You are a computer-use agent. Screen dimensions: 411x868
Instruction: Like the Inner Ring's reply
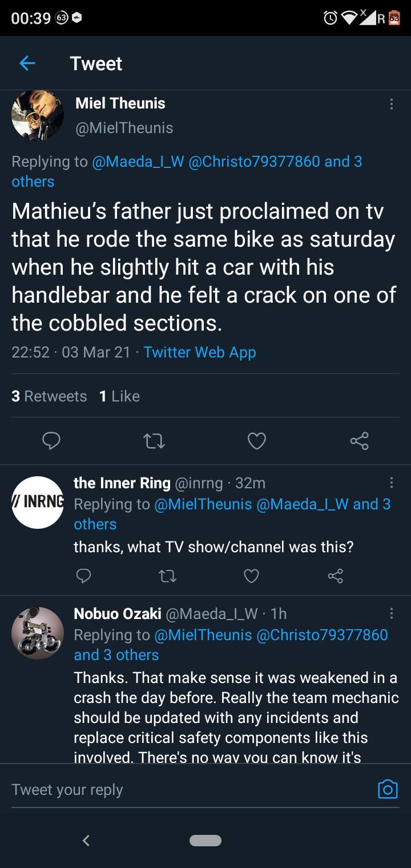pyautogui.click(x=252, y=576)
